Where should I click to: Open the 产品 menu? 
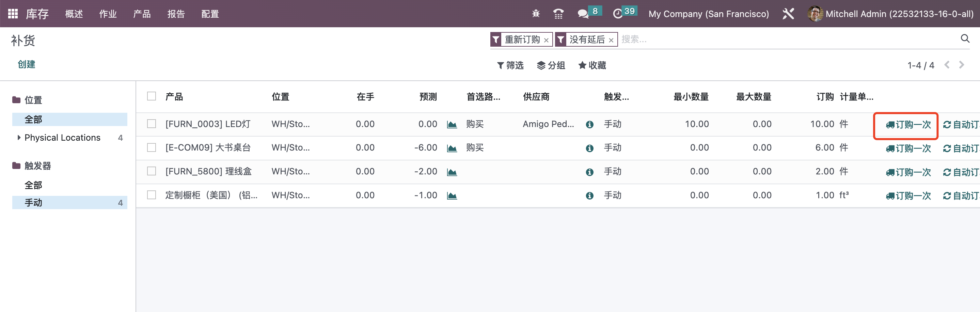pyautogui.click(x=142, y=14)
